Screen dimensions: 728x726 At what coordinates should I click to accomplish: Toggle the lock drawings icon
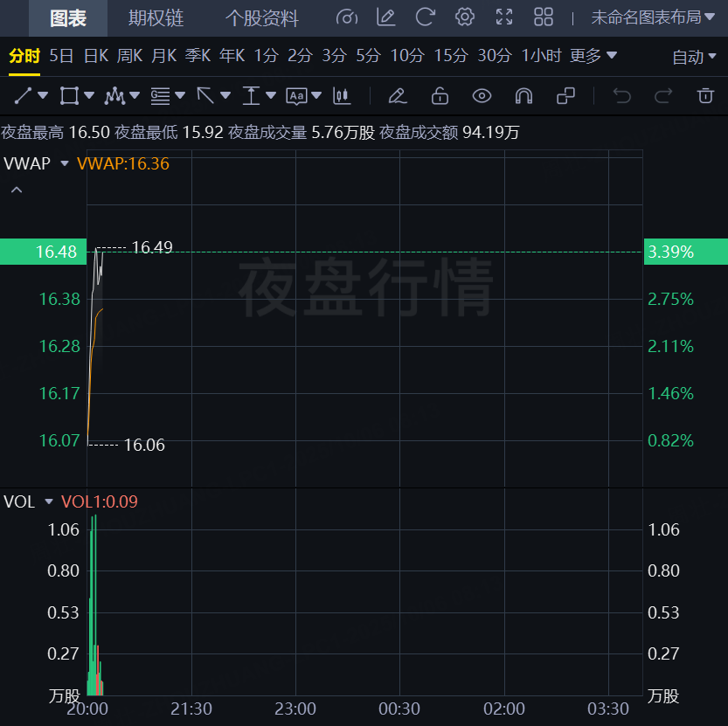440,95
